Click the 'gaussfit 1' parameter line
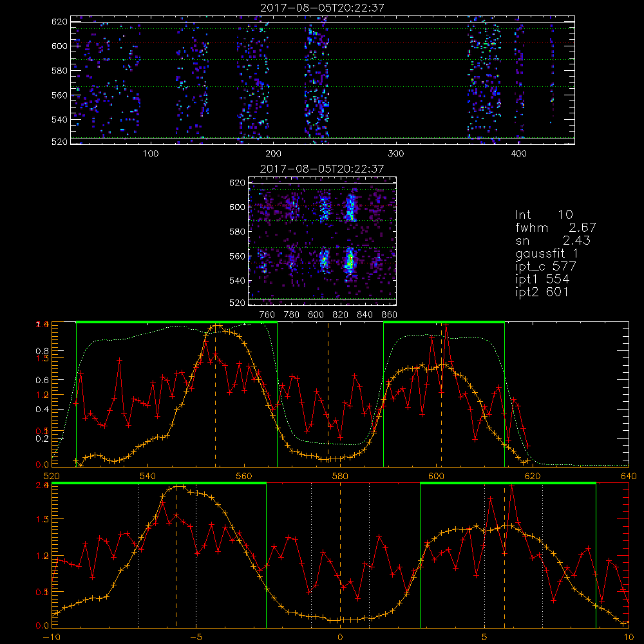 tap(547, 253)
